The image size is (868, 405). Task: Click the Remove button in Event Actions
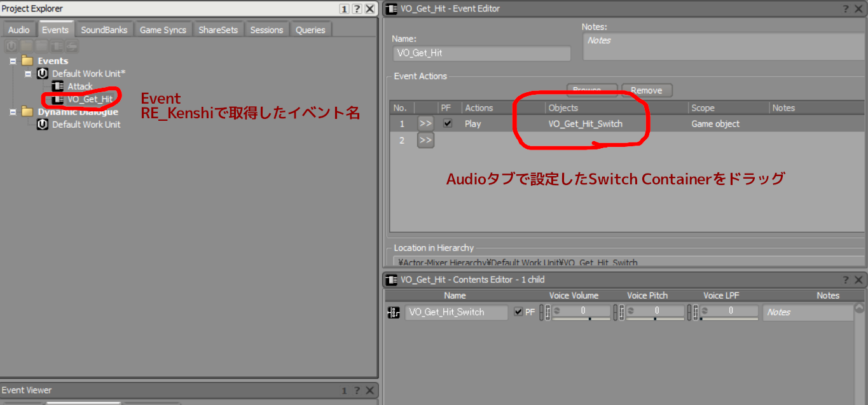coord(647,90)
